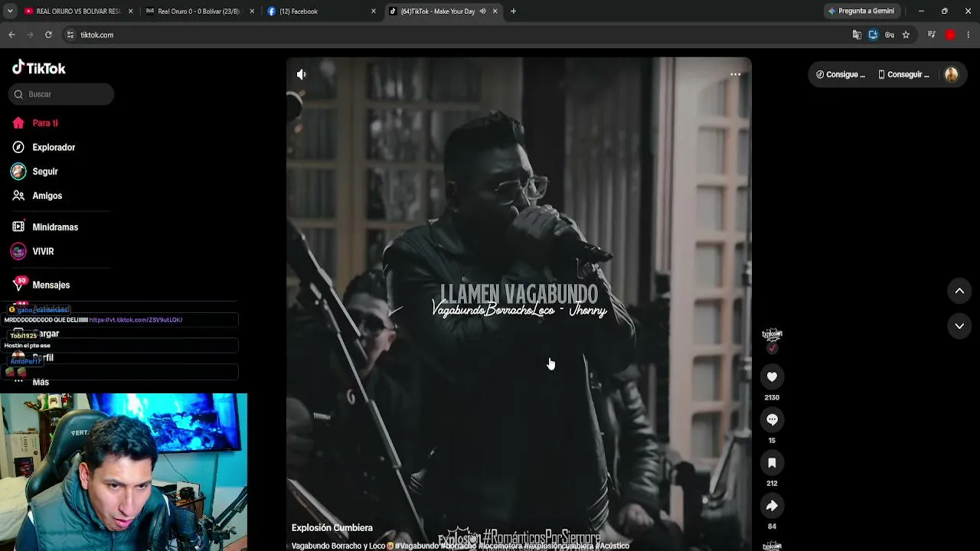Minimize the Chrome window

pos(921,11)
